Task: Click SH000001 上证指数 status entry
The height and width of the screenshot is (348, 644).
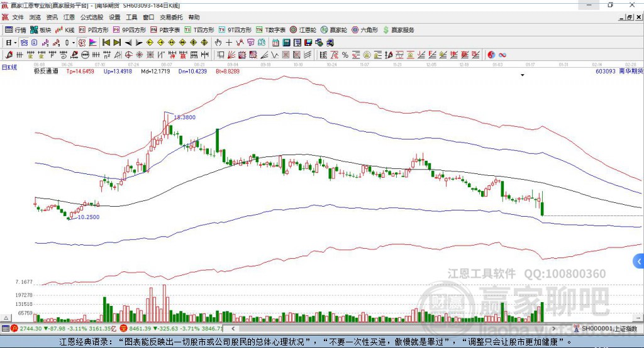Action: click(x=609, y=329)
